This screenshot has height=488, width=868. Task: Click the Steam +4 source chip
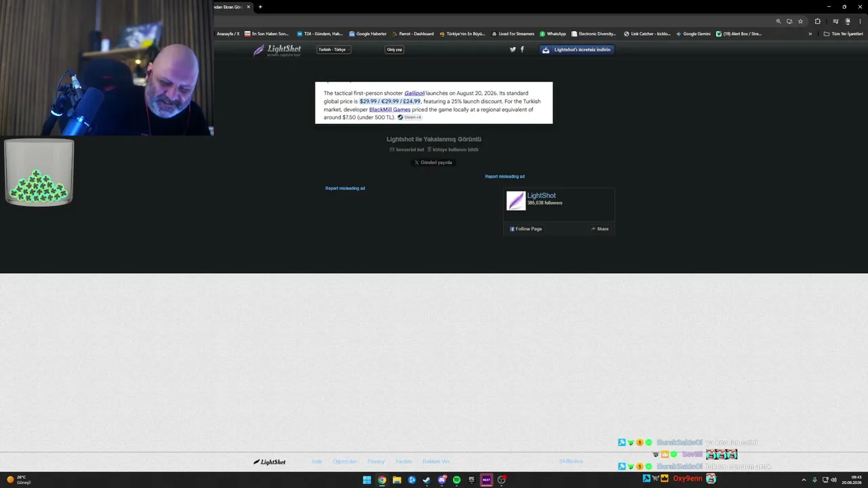(x=410, y=117)
